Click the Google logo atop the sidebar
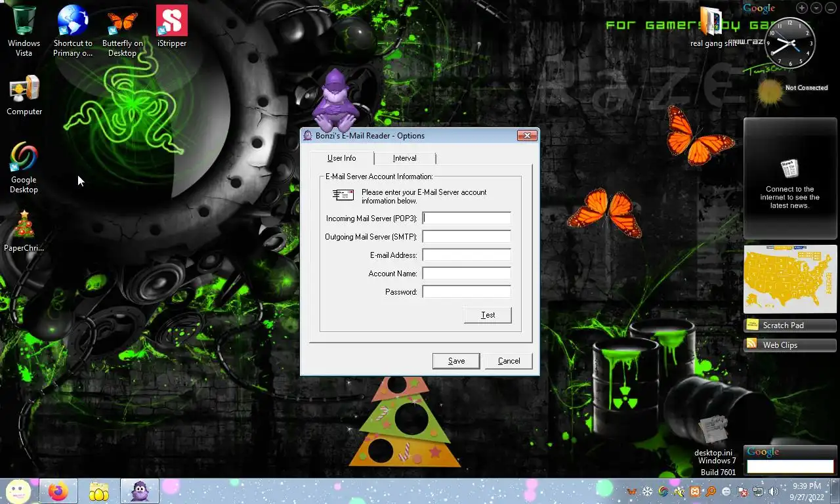 click(x=759, y=9)
